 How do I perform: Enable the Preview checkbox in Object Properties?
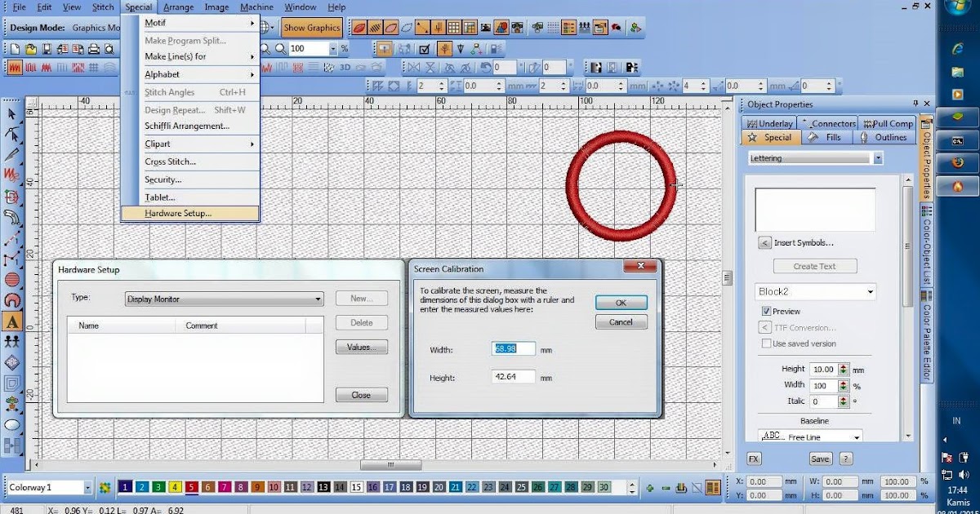pyautogui.click(x=766, y=311)
